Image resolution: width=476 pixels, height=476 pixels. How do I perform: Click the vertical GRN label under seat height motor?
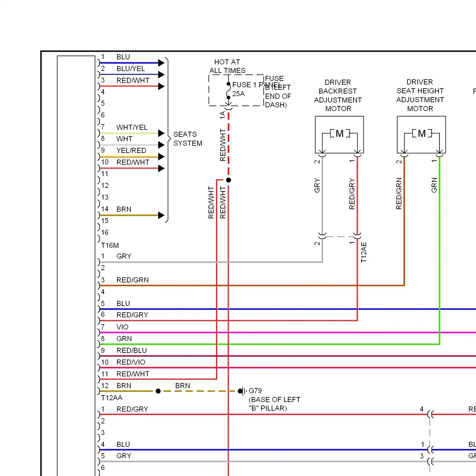point(434,185)
